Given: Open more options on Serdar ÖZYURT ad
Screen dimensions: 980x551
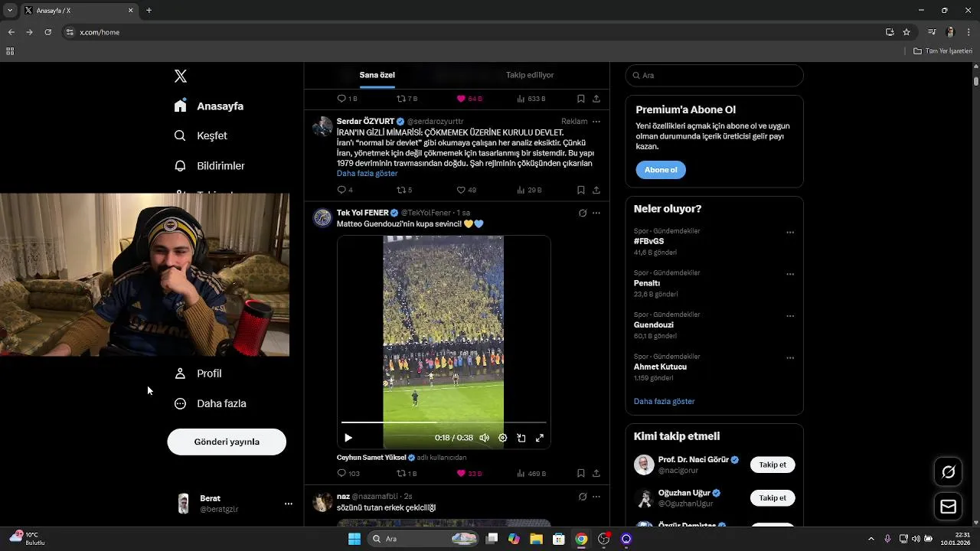Looking at the screenshot, I should pyautogui.click(x=596, y=122).
